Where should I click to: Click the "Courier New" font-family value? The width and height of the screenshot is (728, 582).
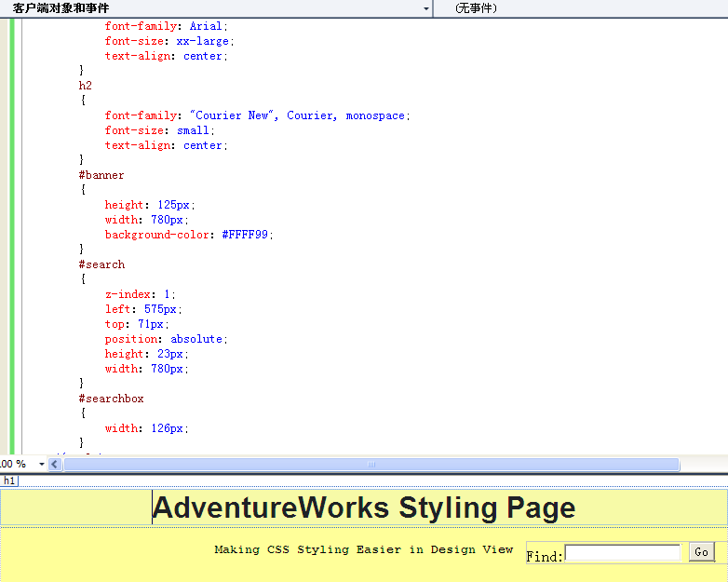pyautogui.click(x=231, y=115)
